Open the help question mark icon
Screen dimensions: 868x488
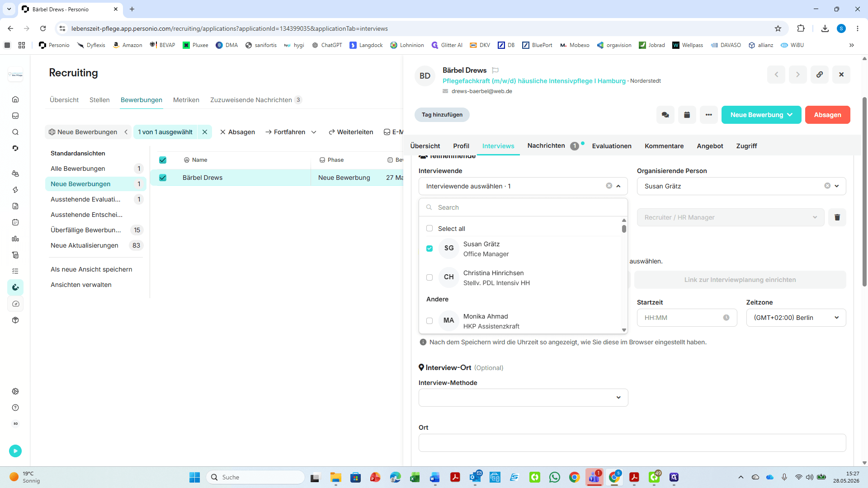coord(15,408)
